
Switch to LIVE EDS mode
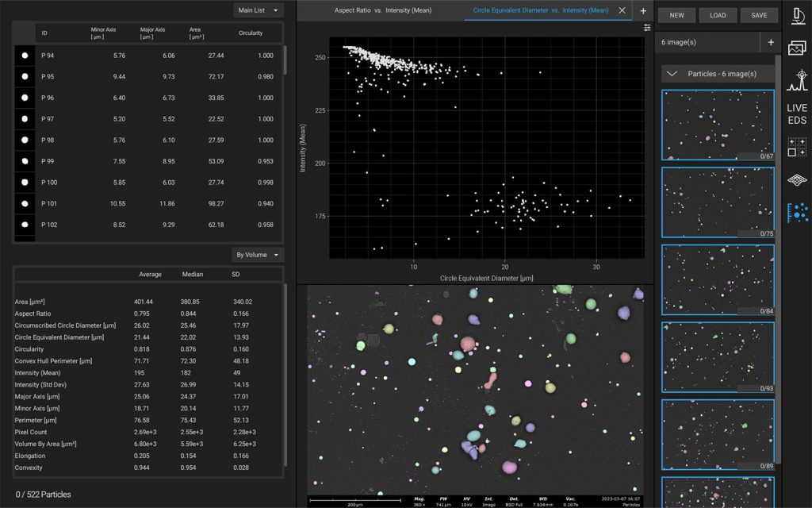(x=797, y=114)
